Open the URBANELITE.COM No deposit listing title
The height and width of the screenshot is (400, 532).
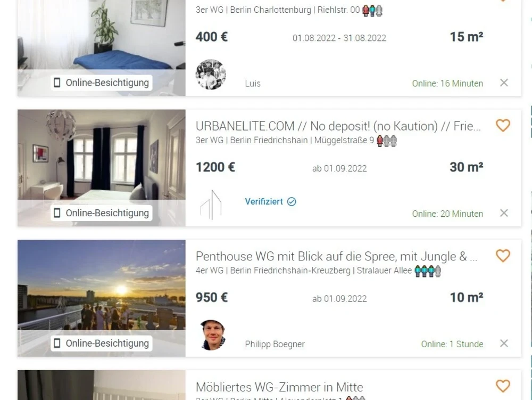(x=338, y=126)
